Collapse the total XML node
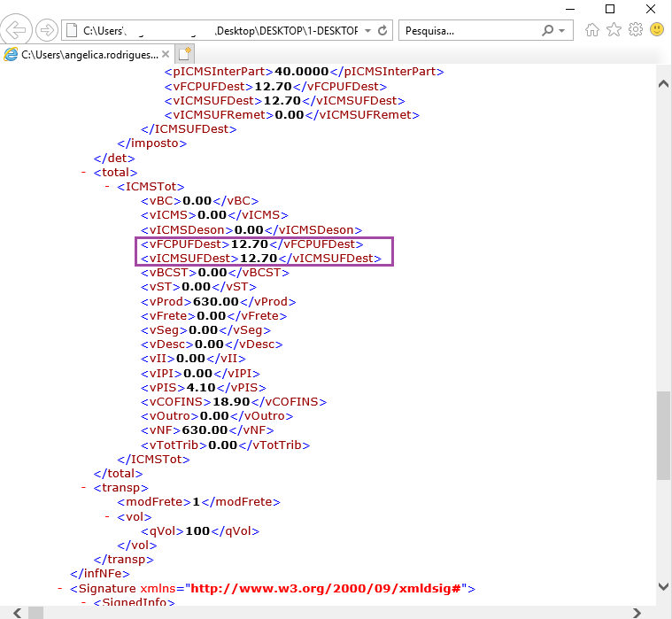This screenshot has height=619, width=672. [x=84, y=173]
